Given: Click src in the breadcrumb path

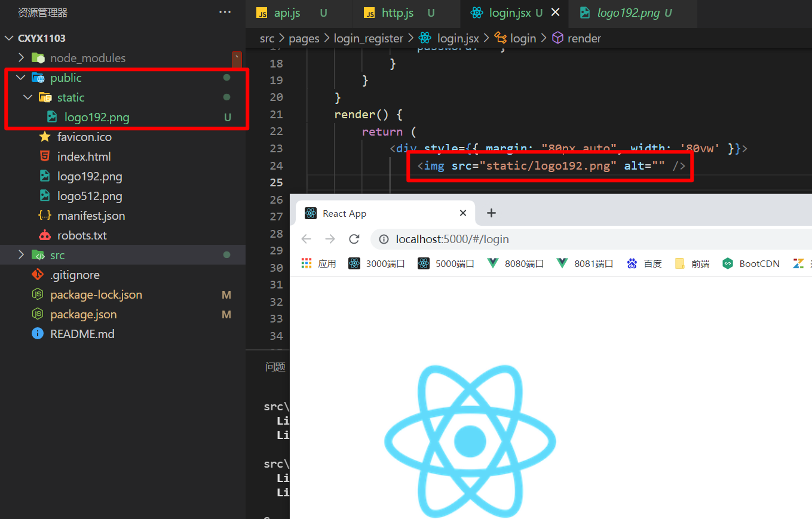Looking at the screenshot, I should coord(266,38).
